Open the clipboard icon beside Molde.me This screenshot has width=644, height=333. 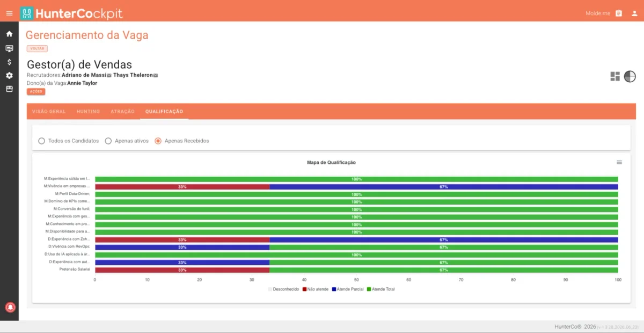pyautogui.click(x=619, y=13)
